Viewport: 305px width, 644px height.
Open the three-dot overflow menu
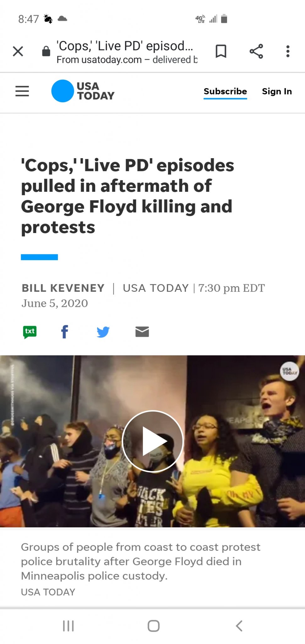(288, 51)
